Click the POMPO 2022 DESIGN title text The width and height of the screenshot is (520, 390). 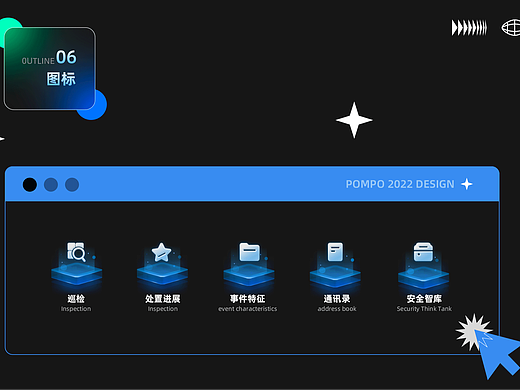coord(400,184)
